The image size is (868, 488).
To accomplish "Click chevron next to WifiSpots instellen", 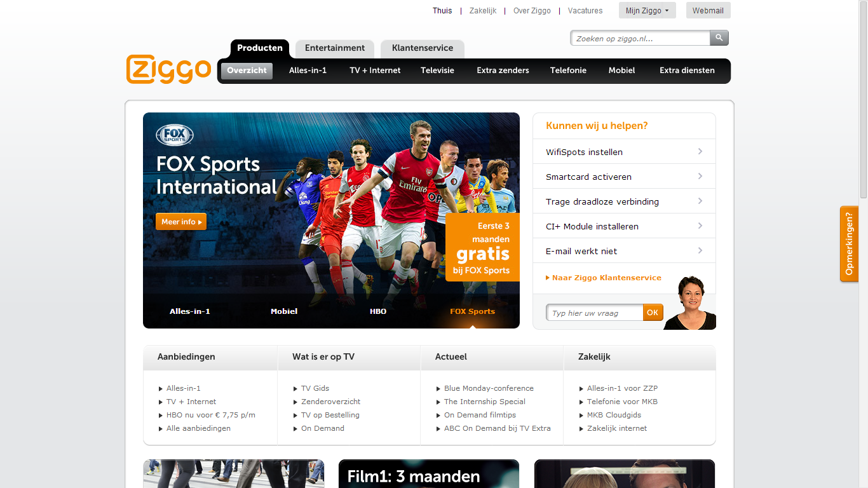I will 700,151.
